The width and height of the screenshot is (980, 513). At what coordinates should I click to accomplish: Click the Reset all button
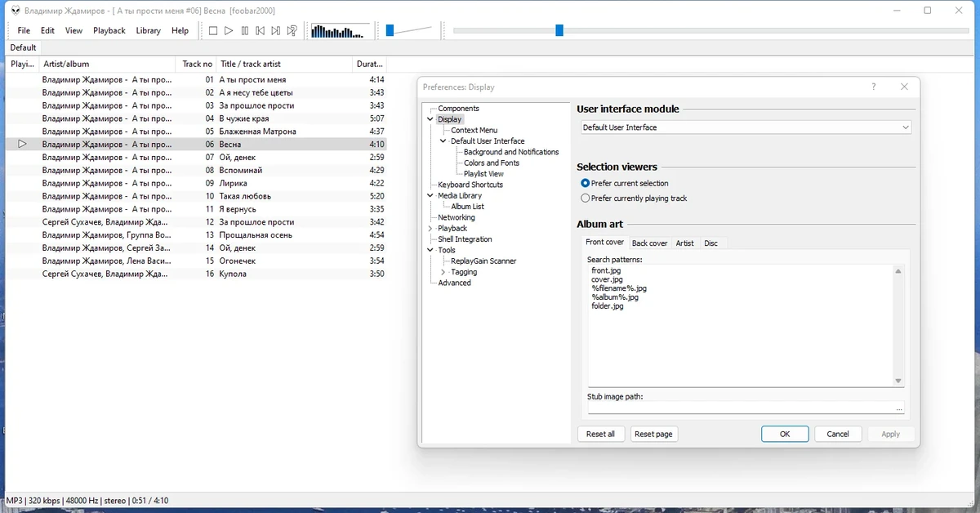click(600, 434)
